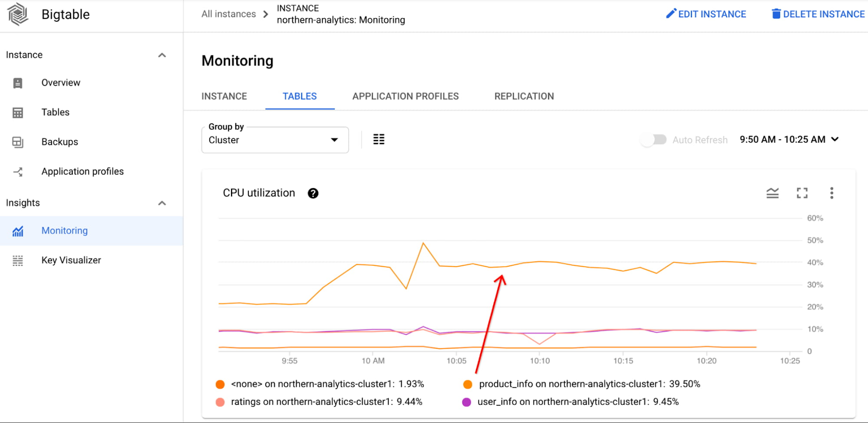The height and width of the screenshot is (423, 868).
Task: Collapse the Insights sidebar section
Action: click(162, 203)
